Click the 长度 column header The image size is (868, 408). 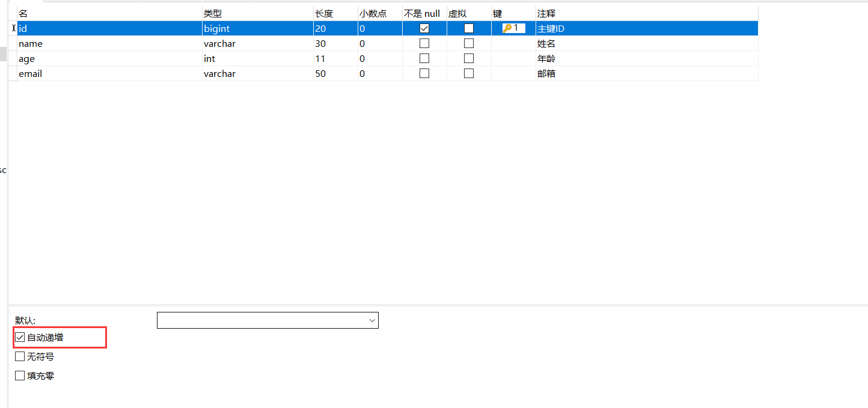335,13
